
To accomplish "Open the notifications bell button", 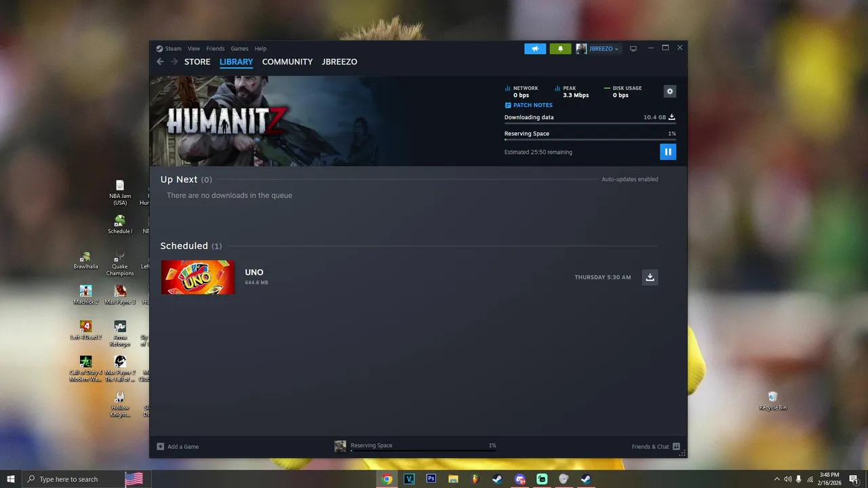I will pos(560,49).
